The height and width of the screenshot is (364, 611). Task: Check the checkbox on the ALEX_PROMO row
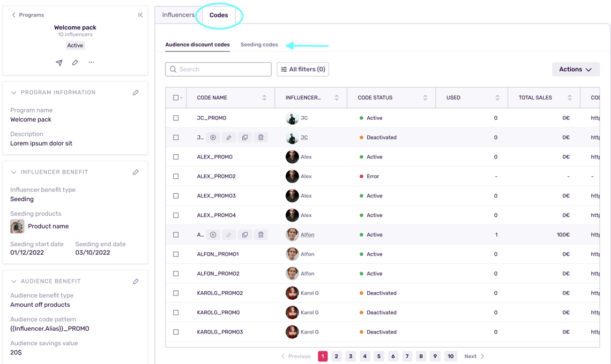click(176, 156)
